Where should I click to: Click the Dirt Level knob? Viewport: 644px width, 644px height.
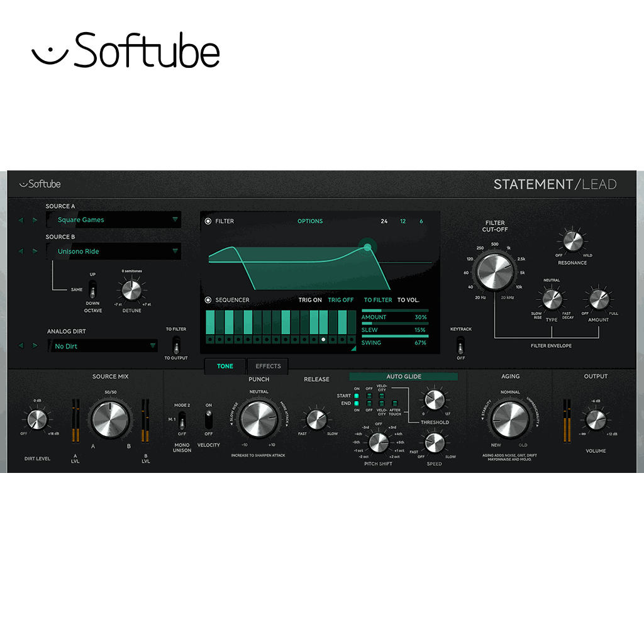pyautogui.click(x=37, y=419)
